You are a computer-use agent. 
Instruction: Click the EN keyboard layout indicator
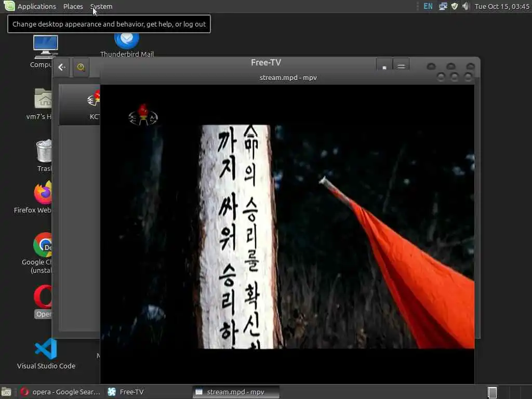(428, 6)
